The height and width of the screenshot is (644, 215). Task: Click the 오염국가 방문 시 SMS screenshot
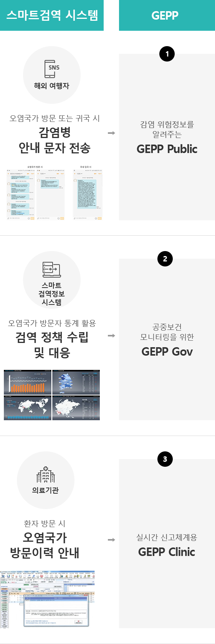point(36,193)
